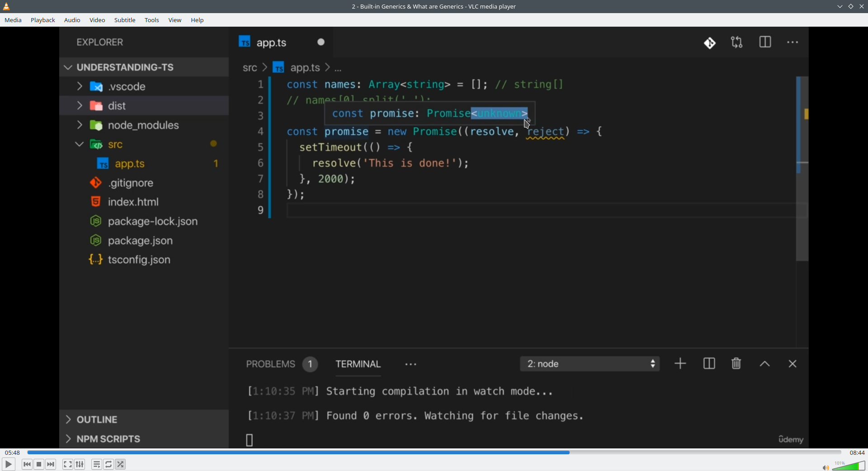Toggle the VLC playlist view

(x=97, y=464)
